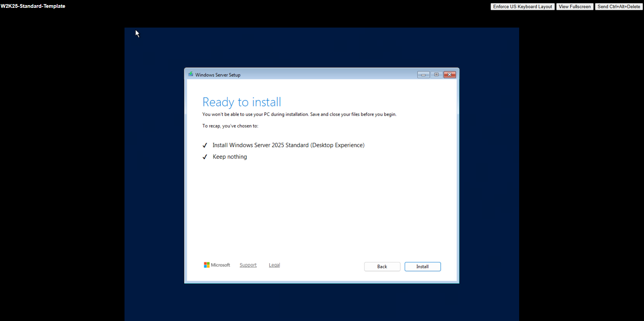Click the checkmark beside Install Windows Server 2025
This screenshot has width=644, height=321.
205,145
